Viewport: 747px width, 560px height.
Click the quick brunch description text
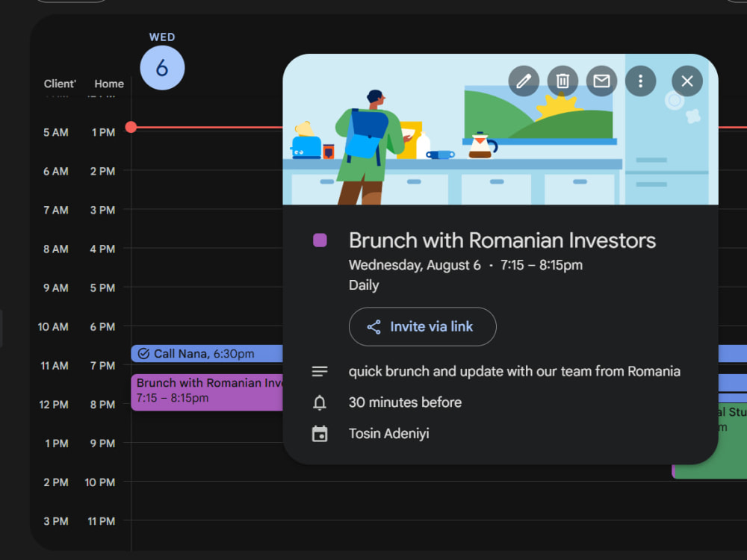pos(515,371)
